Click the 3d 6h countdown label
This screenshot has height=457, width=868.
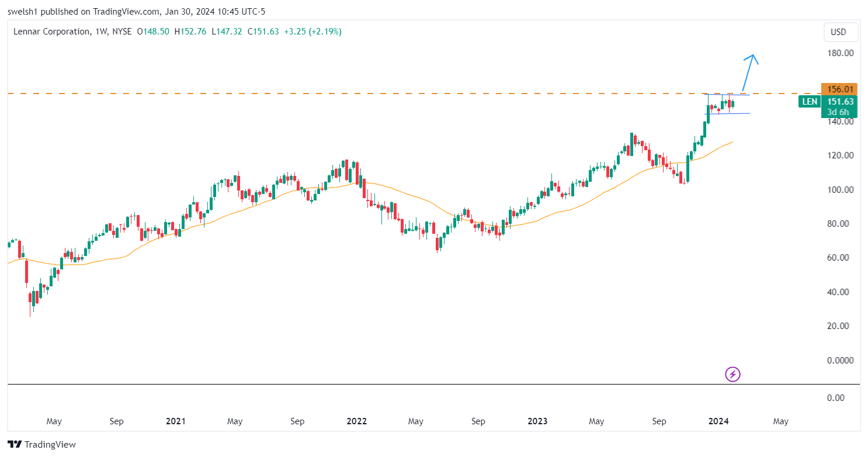[839, 112]
